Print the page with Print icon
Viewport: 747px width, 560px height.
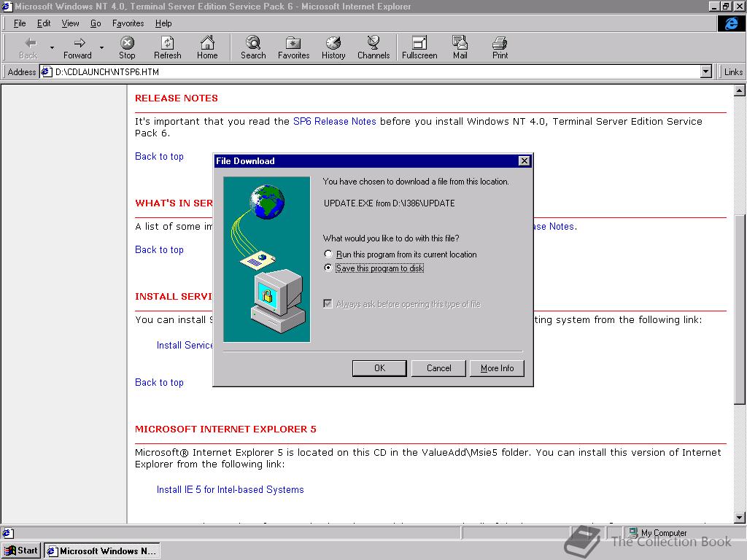tap(500, 47)
